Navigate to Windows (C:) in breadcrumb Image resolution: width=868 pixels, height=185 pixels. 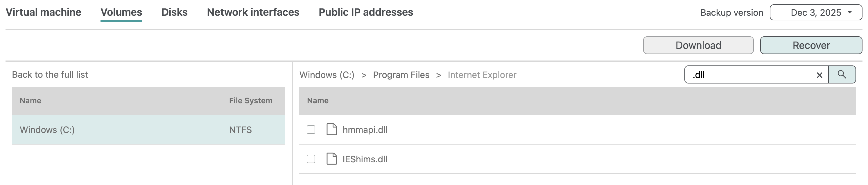[x=327, y=75]
